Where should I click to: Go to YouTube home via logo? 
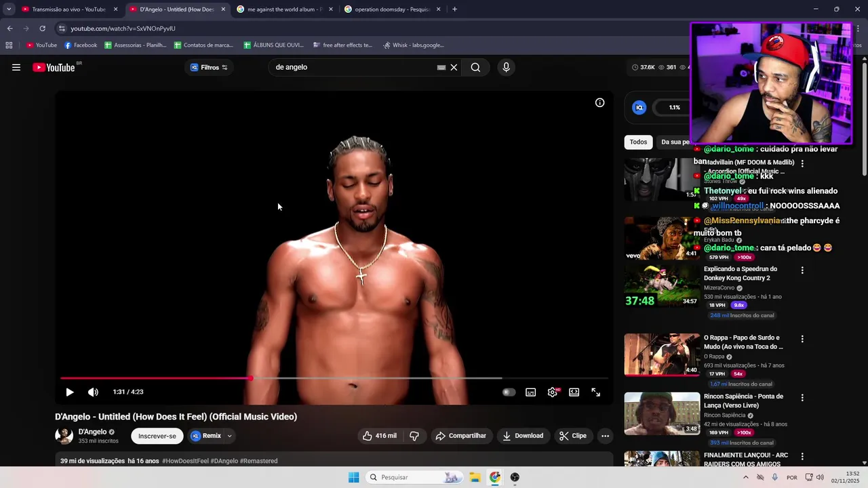(54, 67)
